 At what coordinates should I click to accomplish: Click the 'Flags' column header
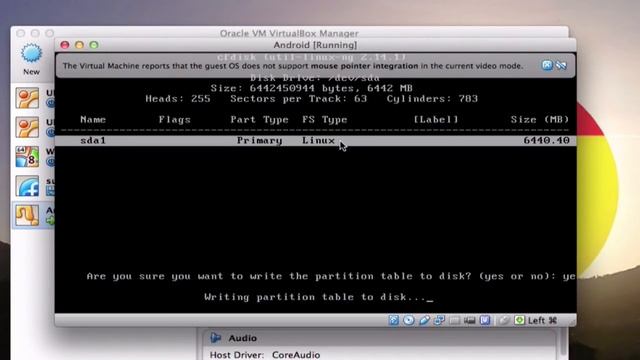pos(174,120)
